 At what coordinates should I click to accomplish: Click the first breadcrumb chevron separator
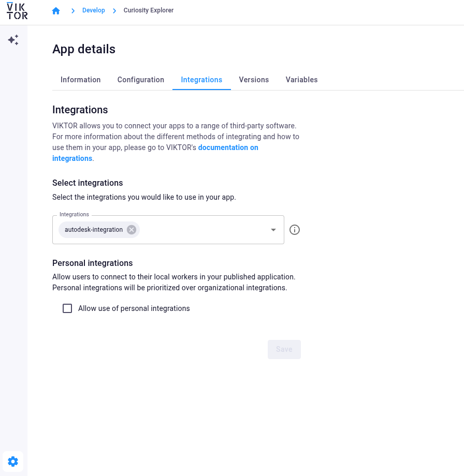coord(73,11)
